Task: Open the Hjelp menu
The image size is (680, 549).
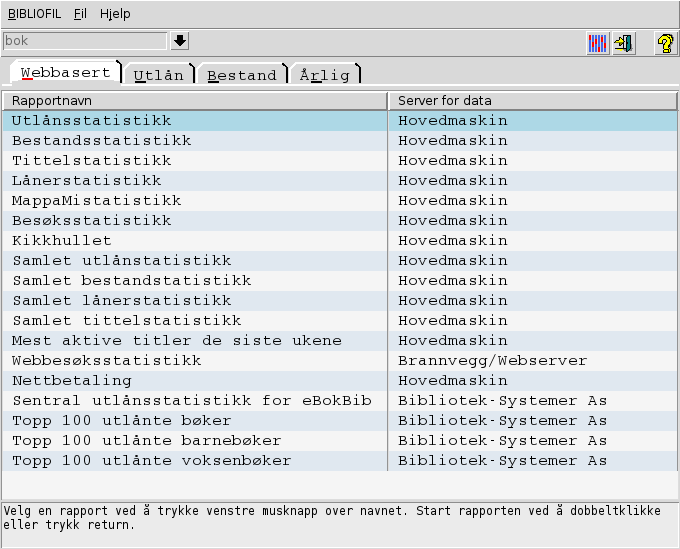Action: pos(115,14)
